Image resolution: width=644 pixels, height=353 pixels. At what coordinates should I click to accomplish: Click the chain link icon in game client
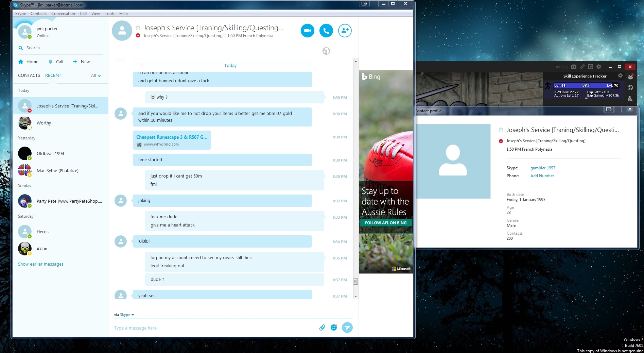point(582,67)
